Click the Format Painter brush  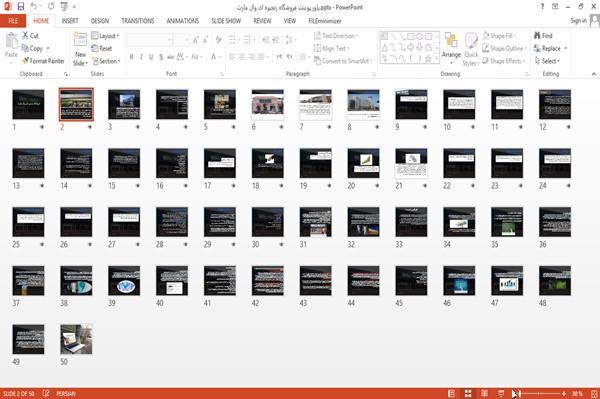[x=43, y=61]
